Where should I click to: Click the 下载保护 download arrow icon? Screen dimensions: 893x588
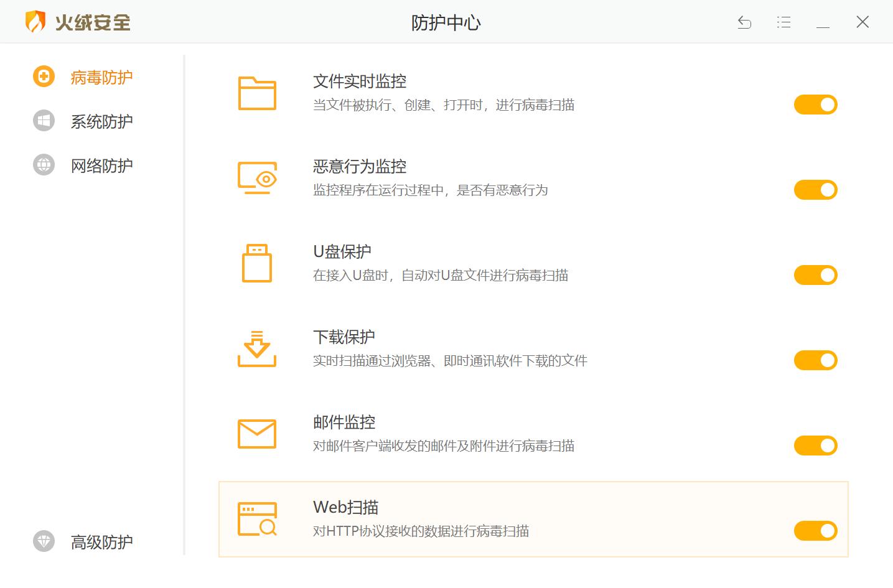point(256,348)
